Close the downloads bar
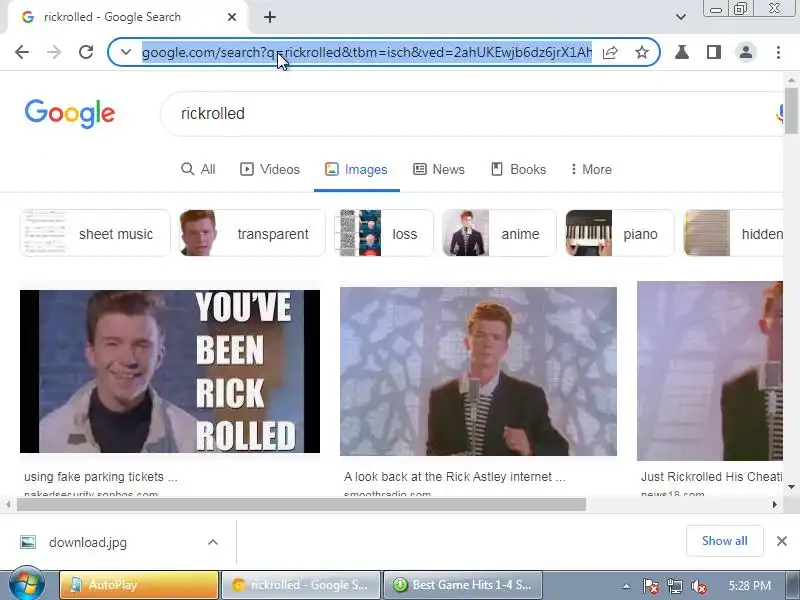The image size is (800, 600). pos(782,541)
